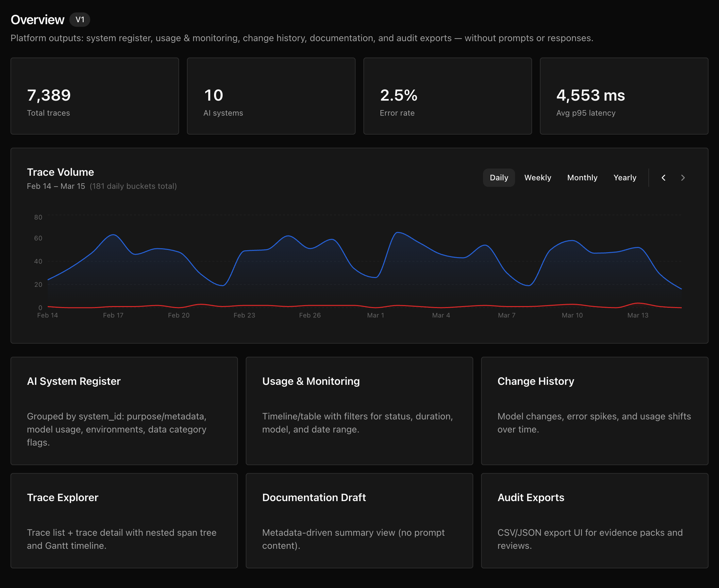This screenshot has width=719, height=588.
Task: Click the Feb 20 axis label
Action: click(x=178, y=315)
